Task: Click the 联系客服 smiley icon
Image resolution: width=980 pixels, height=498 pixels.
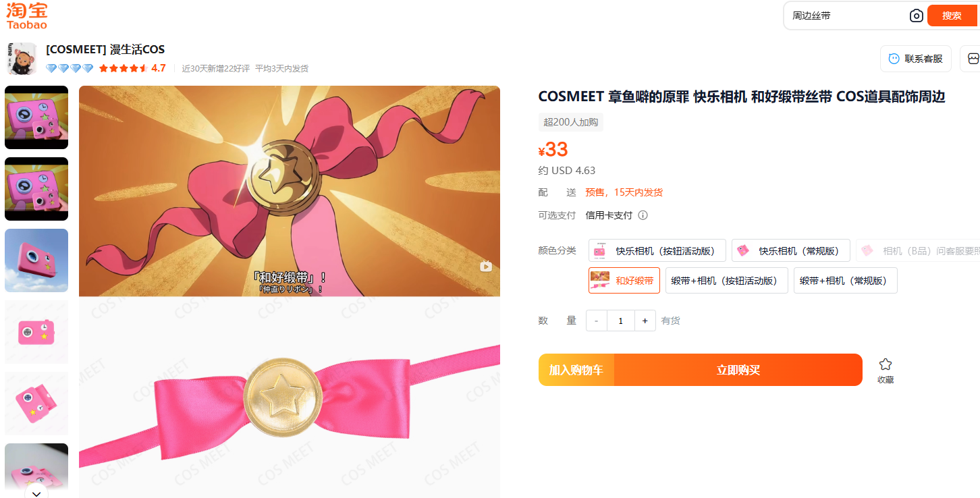Action: (x=894, y=59)
